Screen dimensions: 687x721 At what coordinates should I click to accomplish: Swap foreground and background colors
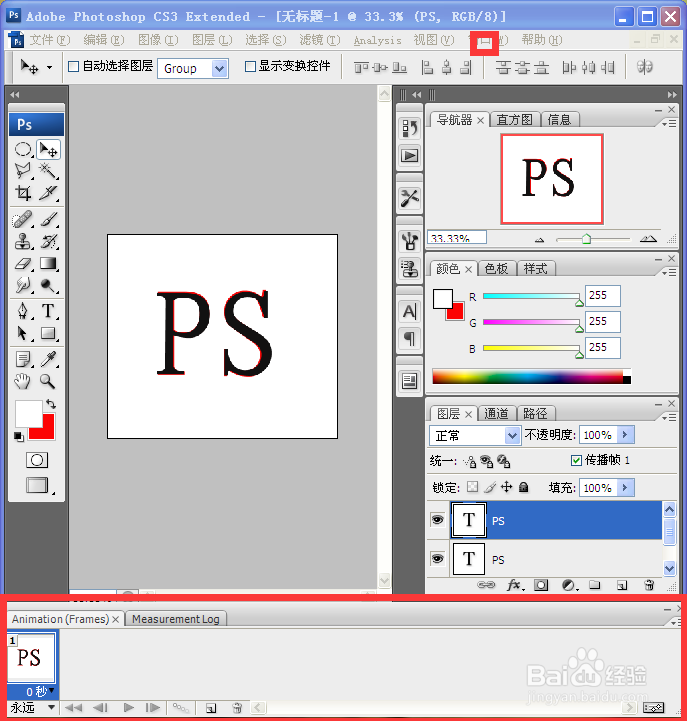click(x=51, y=404)
